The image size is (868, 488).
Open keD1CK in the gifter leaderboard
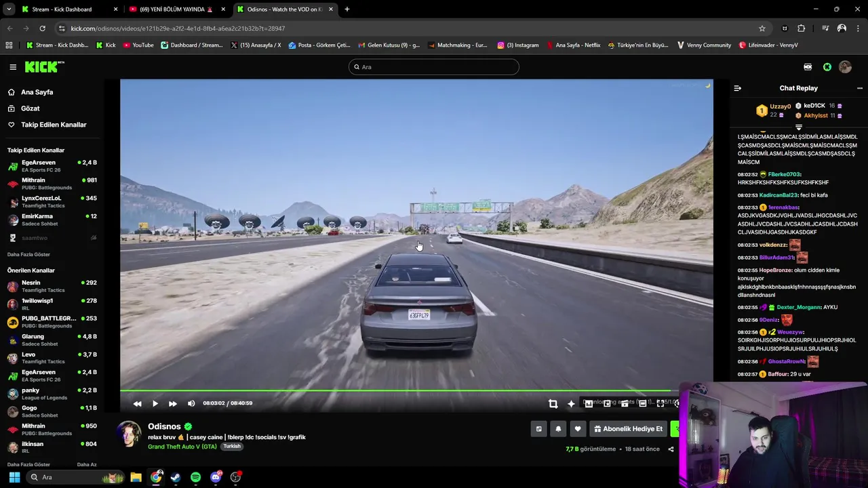[x=814, y=106]
